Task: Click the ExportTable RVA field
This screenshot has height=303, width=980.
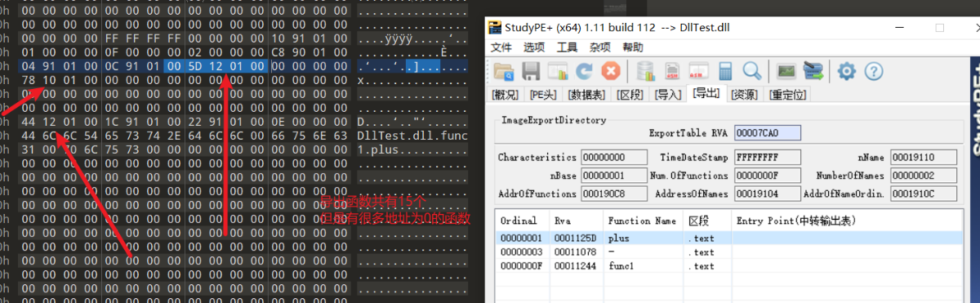Action: 768,132
